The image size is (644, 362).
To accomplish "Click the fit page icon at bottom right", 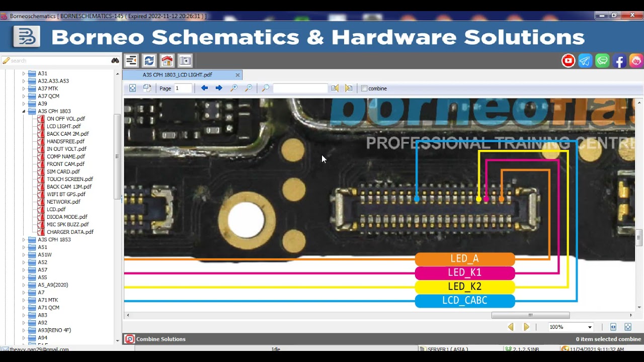I will click(628, 327).
